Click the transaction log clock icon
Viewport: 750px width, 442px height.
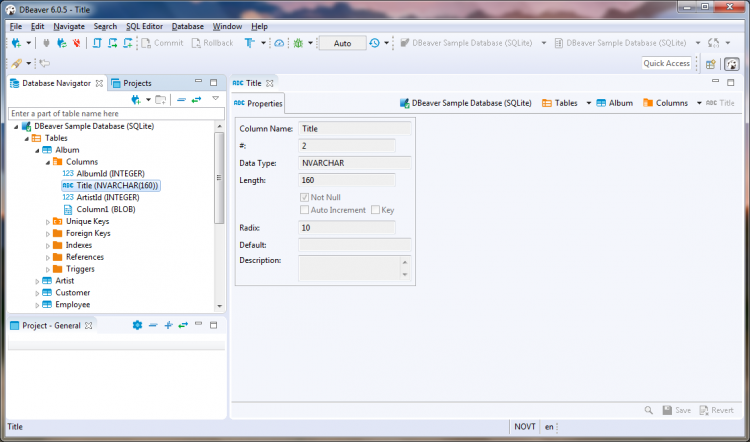(374, 43)
